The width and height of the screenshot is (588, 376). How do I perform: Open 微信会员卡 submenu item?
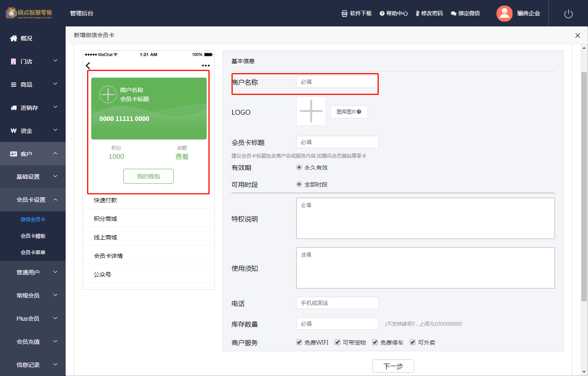[x=33, y=220]
